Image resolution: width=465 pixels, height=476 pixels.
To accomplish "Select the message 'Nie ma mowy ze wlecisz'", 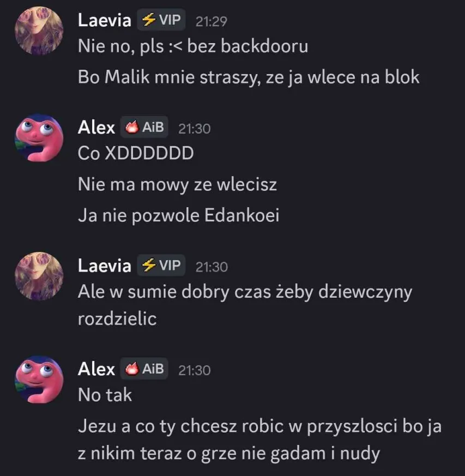I will click(x=177, y=185).
